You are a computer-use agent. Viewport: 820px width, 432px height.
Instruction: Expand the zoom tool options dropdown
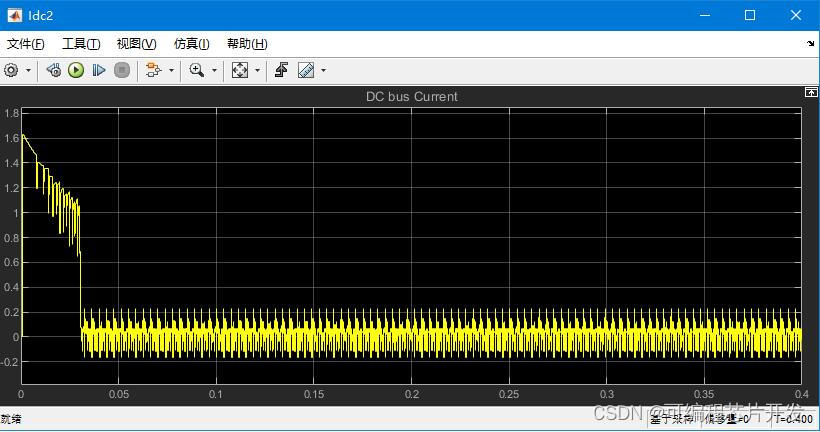pyautogui.click(x=214, y=70)
